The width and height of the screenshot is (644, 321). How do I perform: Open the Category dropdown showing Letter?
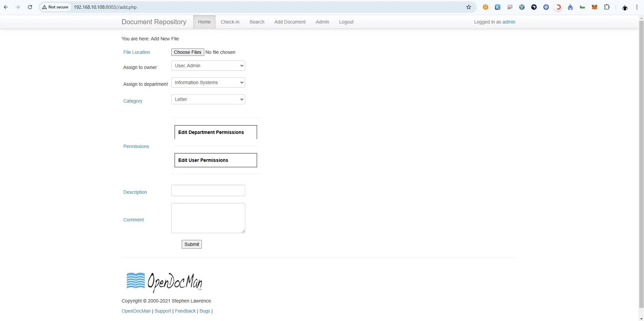208,99
